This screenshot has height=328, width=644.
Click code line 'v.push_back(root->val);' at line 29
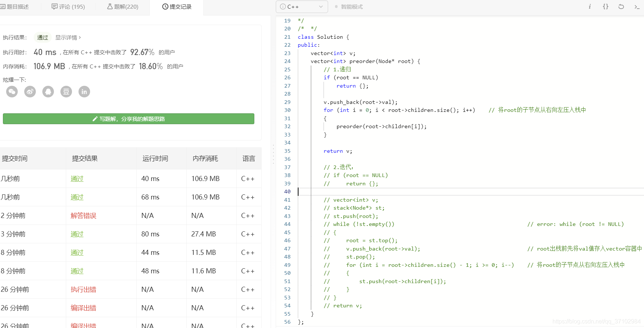click(360, 102)
